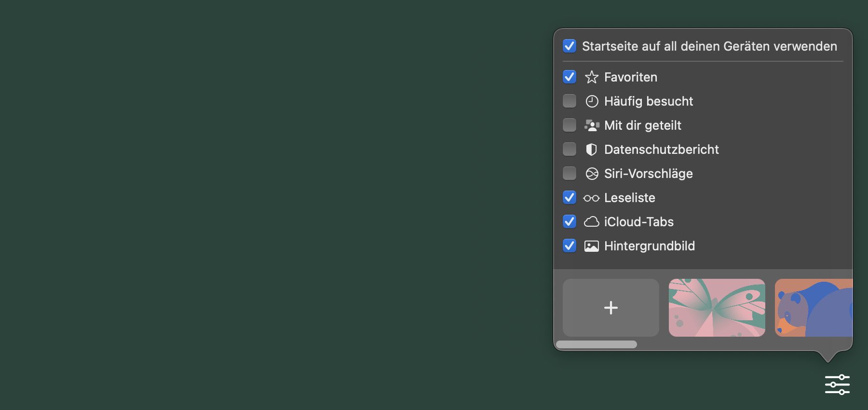Click the cloud icon beside iCloud-Tabs
Image resolution: width=868 pixels, height=410 pixels.
coord(591,222)
